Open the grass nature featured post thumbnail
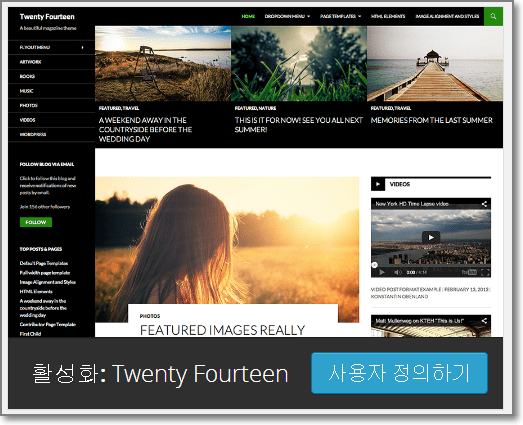The width and height of the screenshot is (523, 425). click(x=299, y=63)
